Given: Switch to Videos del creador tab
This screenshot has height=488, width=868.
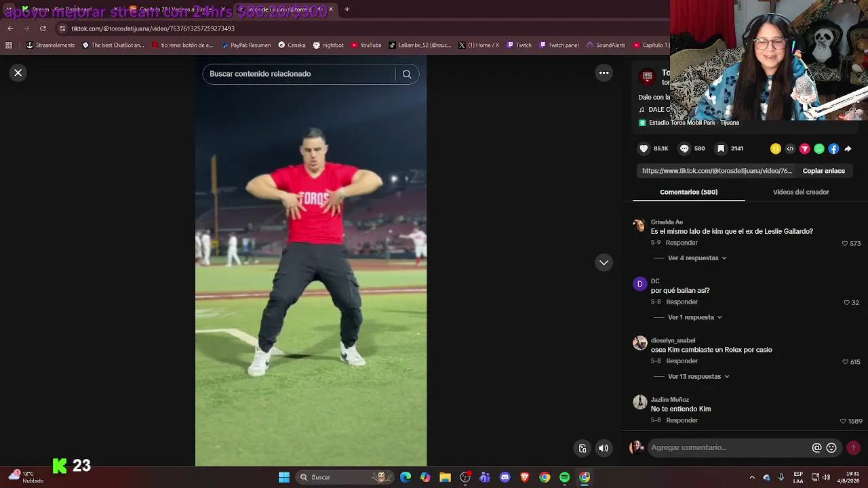Looking at the screenshot, I should (x=801, y=192).
